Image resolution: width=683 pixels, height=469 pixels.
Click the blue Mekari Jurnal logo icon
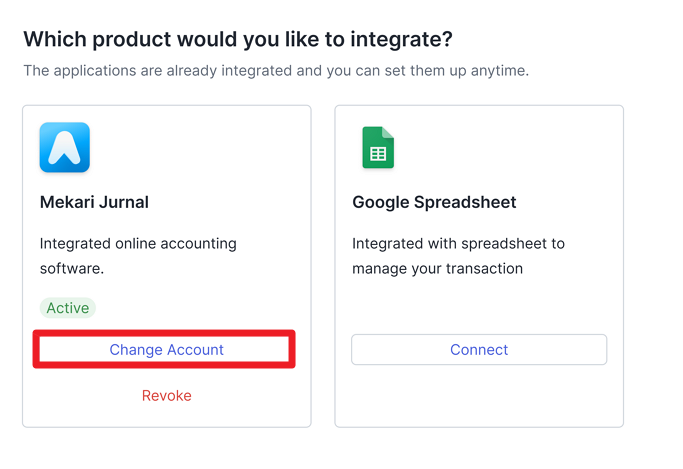(64, 147)
